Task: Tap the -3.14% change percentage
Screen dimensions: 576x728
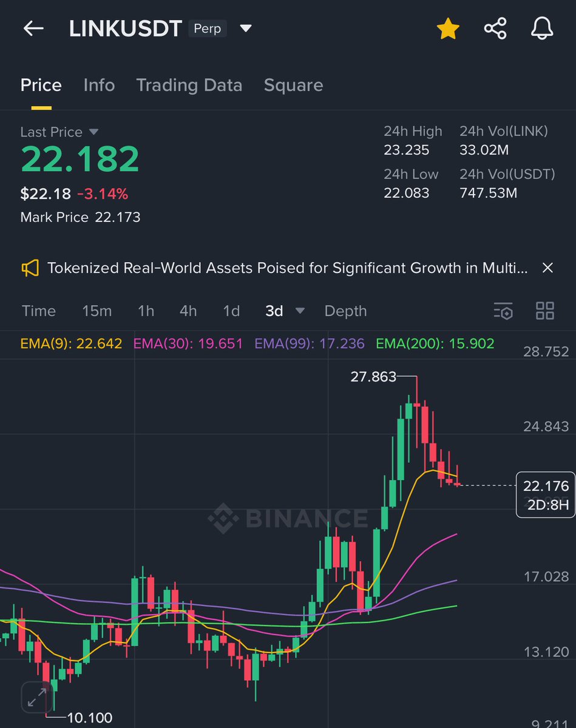Action: pos(103,194)
